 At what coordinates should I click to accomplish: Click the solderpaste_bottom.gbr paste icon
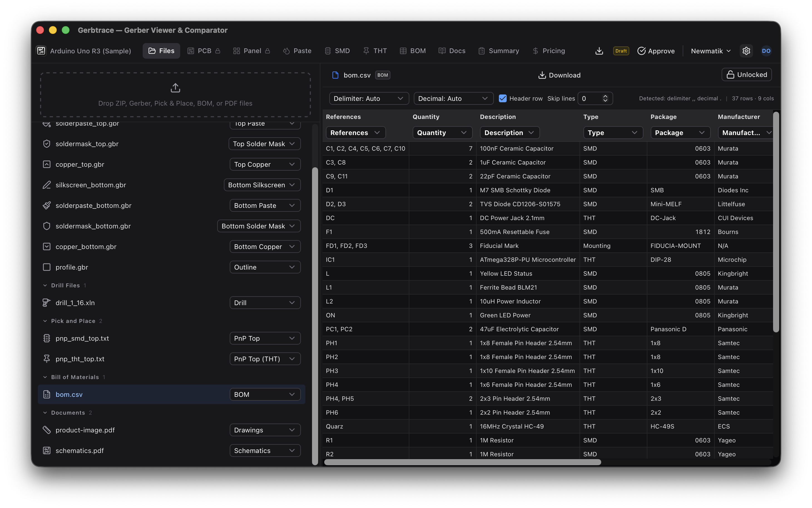pyautogui.click(x=47, y=205)
